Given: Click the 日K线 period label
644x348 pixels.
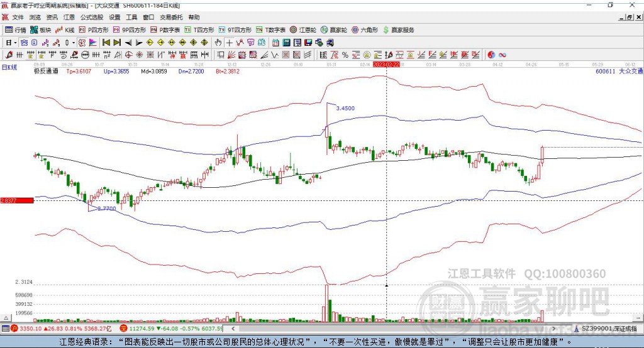Looking at the screenshot, I should (x=9, y=67).
